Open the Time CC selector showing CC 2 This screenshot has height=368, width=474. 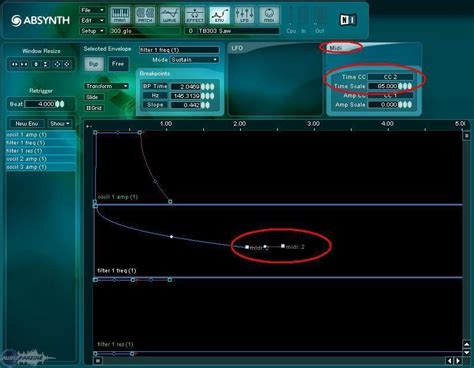(390, 77)
